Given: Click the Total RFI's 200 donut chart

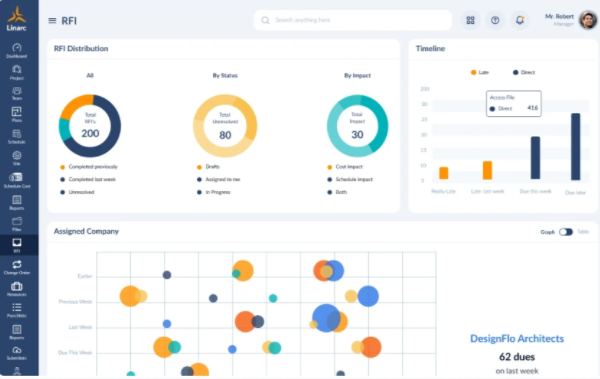Looking at the screenshot, I should [90, 126].
